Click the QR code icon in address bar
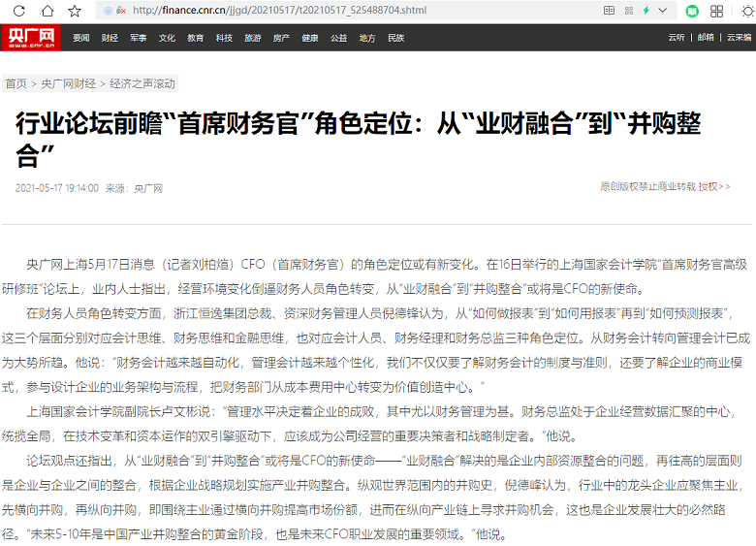 click(x=628, y=11)
